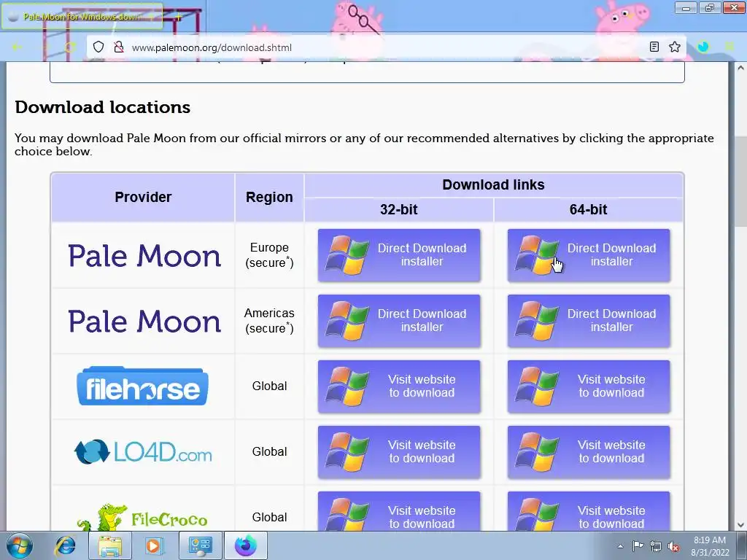This screenshot has height=560, width=747.
Task: Click the "Provider" column header
Action: tap(143, 197)
